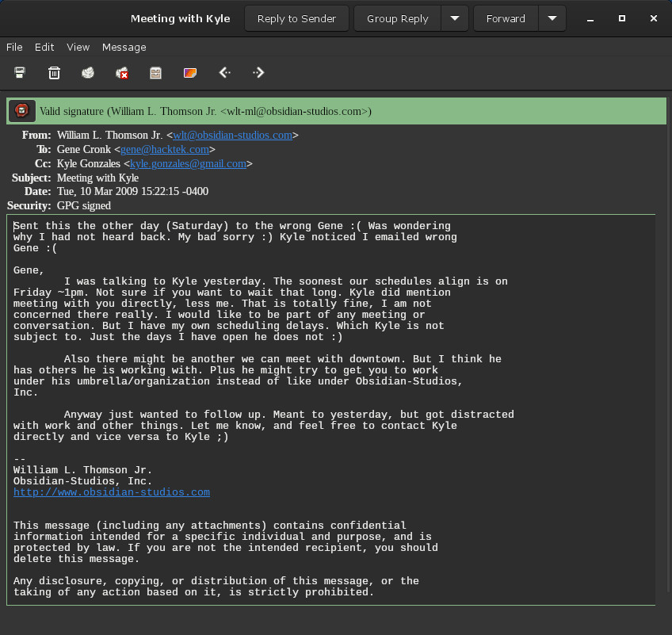Archive the message using the drawer icon
Viewport: 672px width, 635px height.
(156, 73)
